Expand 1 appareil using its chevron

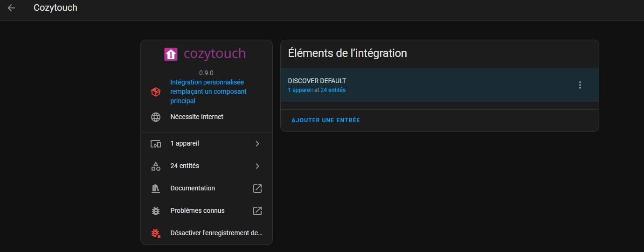point(257,144)
